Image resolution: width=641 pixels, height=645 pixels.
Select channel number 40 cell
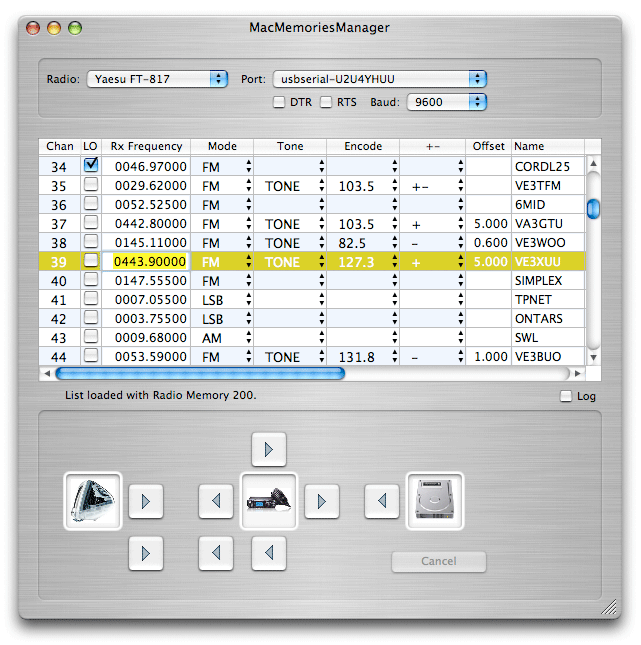point(60,281)
